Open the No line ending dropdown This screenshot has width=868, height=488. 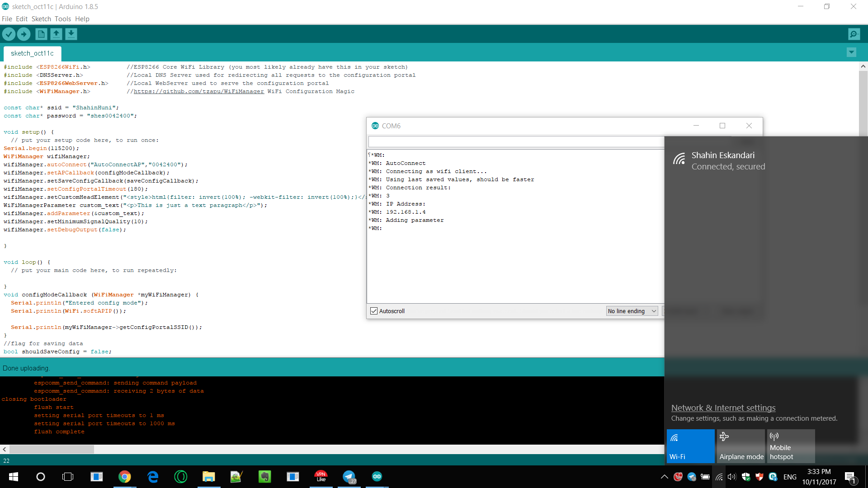632,311
